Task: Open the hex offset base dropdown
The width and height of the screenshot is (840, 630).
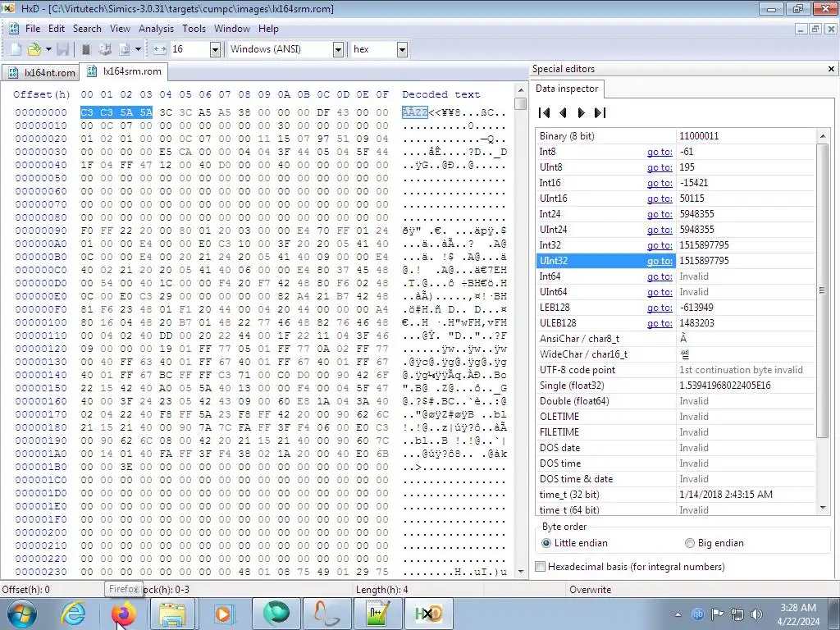Action: tap(402, 49)
